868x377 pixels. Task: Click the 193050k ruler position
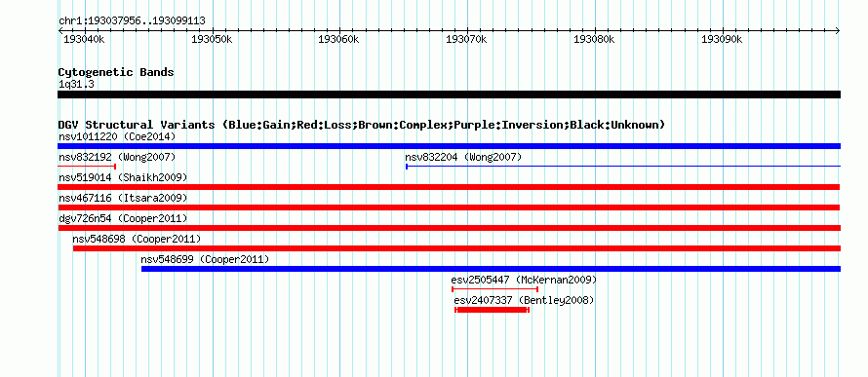pyautogui.click(x=212, y=40)
